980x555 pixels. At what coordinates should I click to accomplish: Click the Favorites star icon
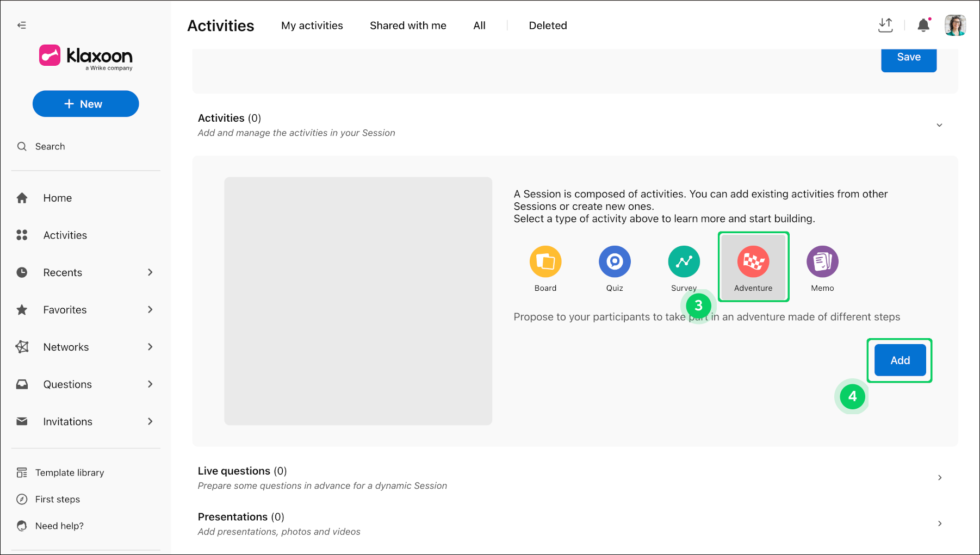[22, 310]
